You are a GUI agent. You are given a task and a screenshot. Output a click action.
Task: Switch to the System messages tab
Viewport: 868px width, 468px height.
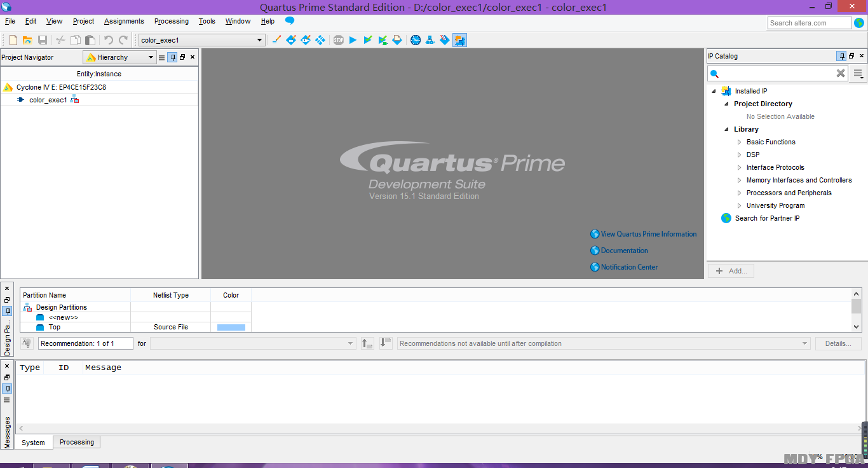click(x=33, y=443)
